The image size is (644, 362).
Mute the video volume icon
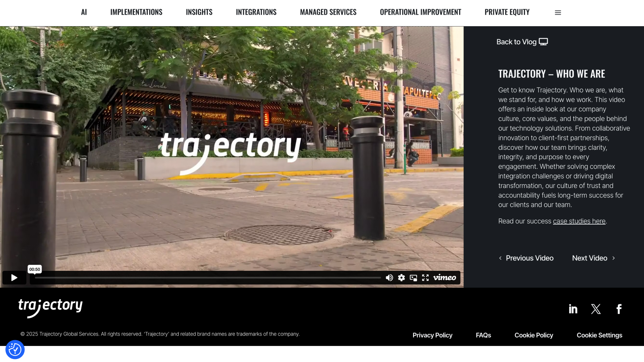click(x=389, y=278)
